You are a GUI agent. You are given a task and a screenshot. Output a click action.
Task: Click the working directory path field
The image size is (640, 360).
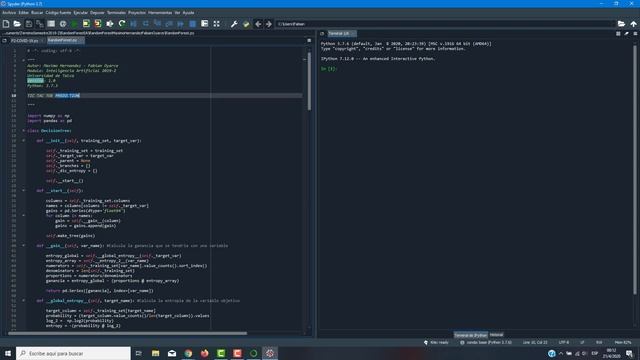(445, 24)
